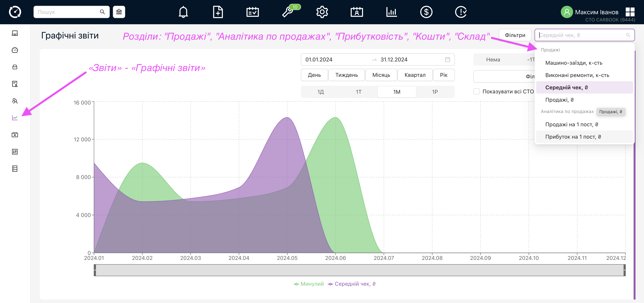Viewport: 644px width, 303px height.
Task: Toggle the 'Середній чек, ₴' legend series
Action: tap(352, 284)
